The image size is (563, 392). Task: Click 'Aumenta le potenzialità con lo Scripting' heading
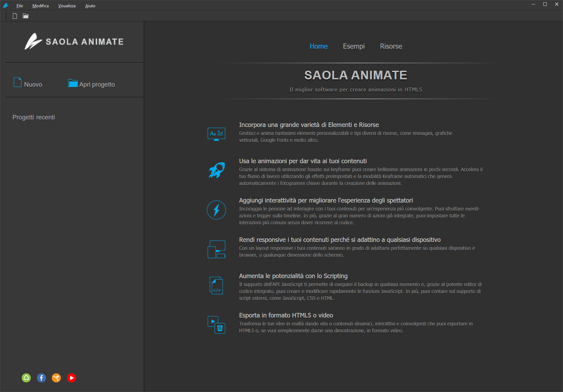293,276
